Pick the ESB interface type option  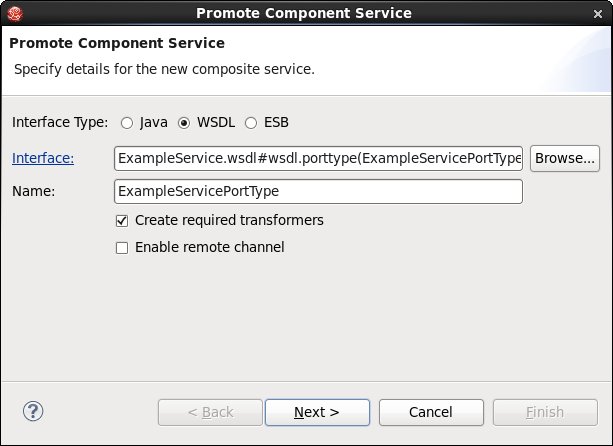pos(251,123)
